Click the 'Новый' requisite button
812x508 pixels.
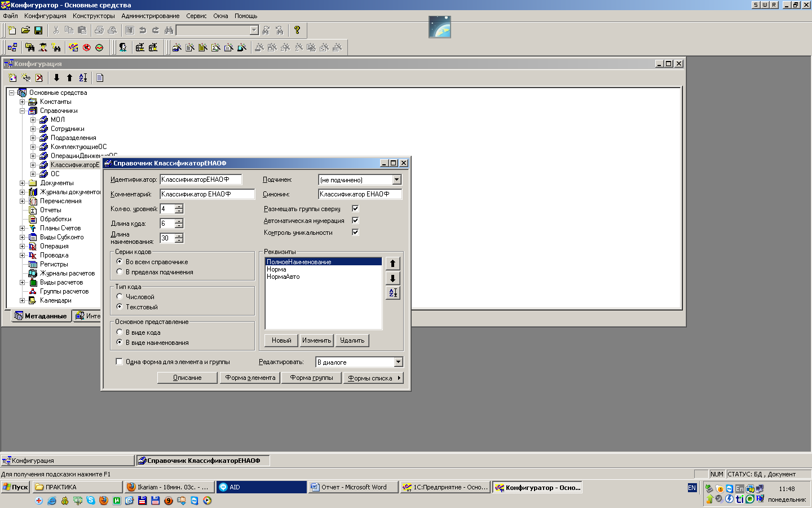(281, 340)
